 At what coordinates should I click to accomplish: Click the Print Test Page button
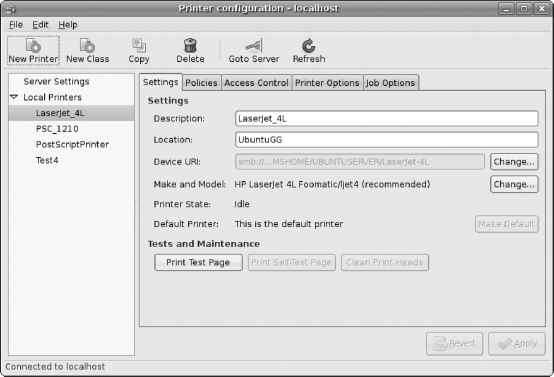[198, 262]
